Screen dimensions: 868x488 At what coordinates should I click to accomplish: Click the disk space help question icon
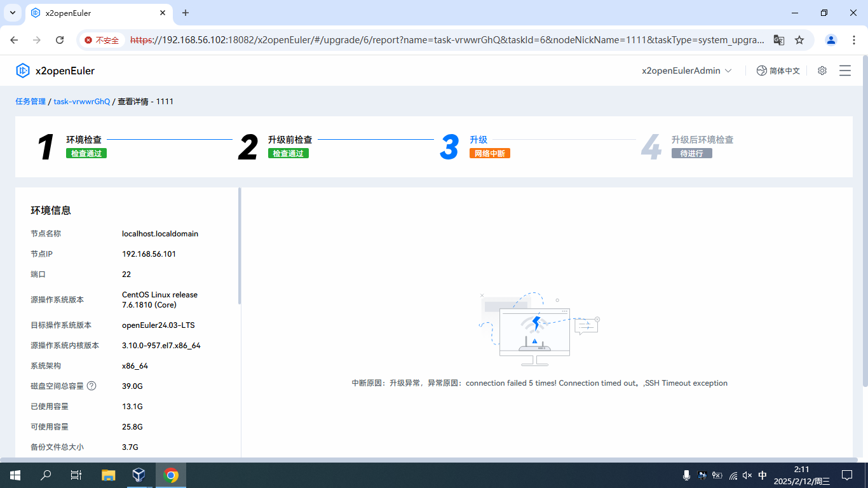coord(92,386)
